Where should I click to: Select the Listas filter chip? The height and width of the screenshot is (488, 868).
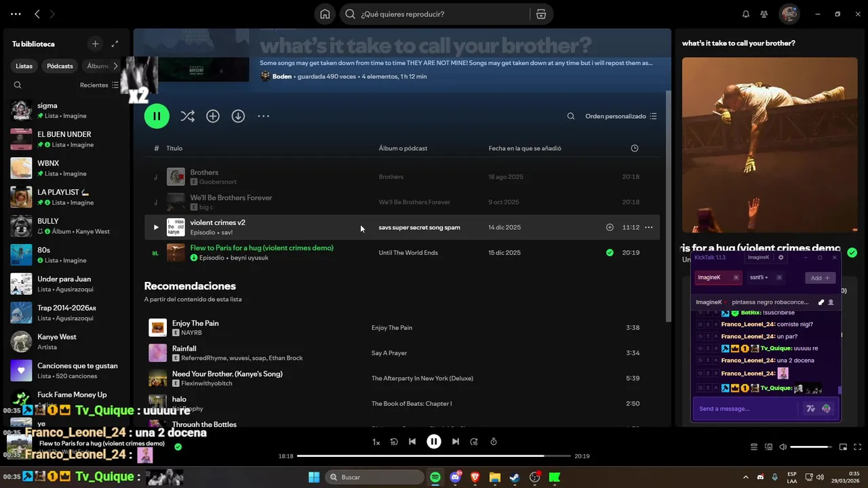tap(24, 66)
